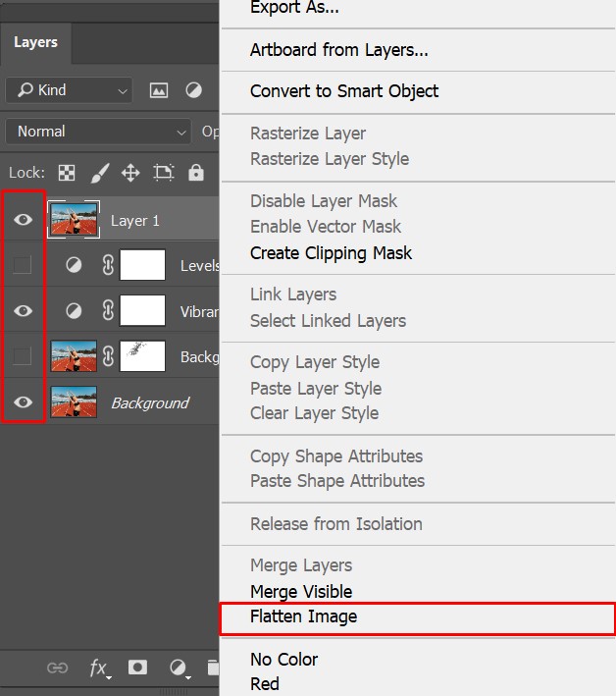Open the Kind filter dropdown

click(69, 90)
